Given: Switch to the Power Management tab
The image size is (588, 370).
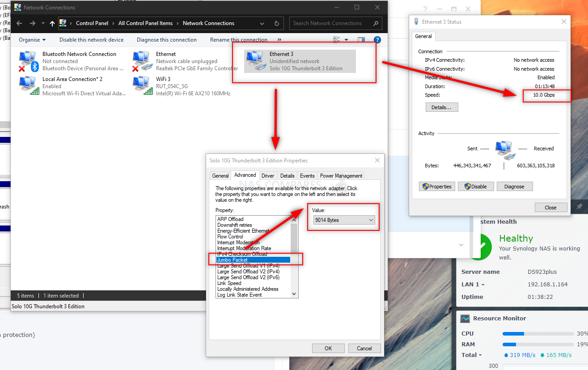Looking at the screenshot, I should [341, 176].
